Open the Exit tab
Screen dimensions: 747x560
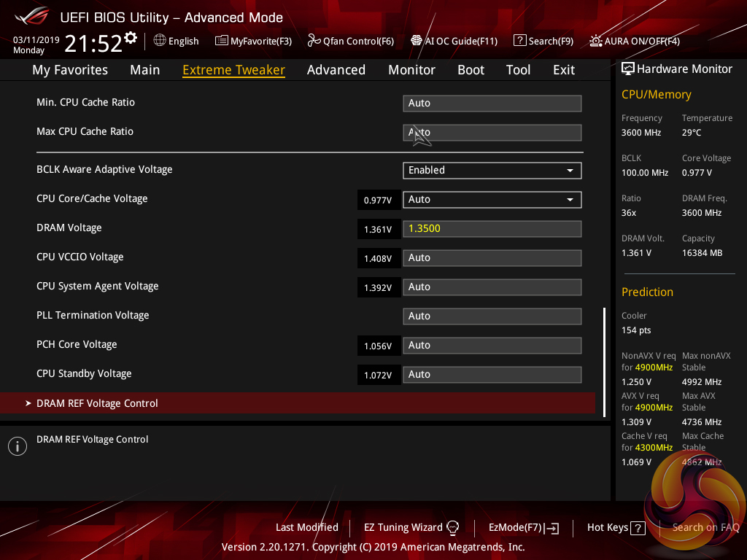564,70
